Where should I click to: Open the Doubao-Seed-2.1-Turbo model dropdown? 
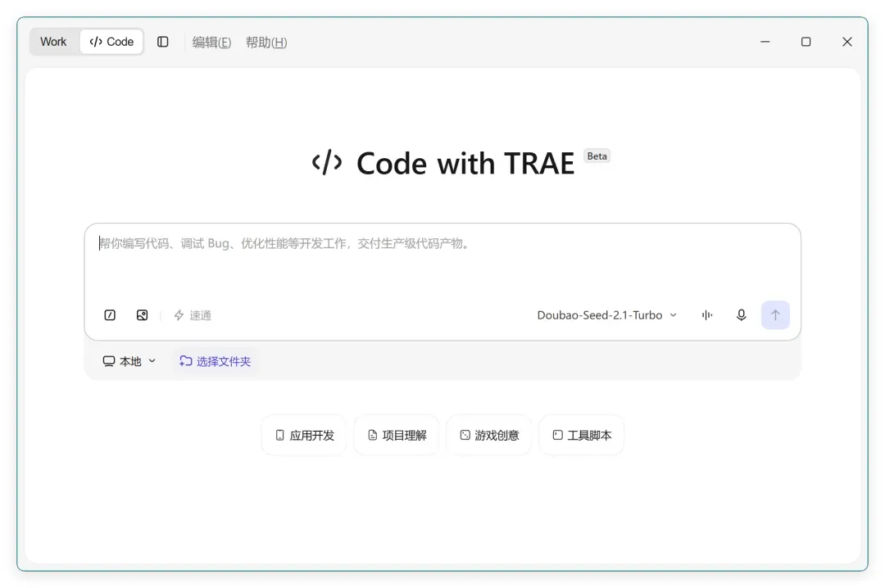[x=606, y=314]
